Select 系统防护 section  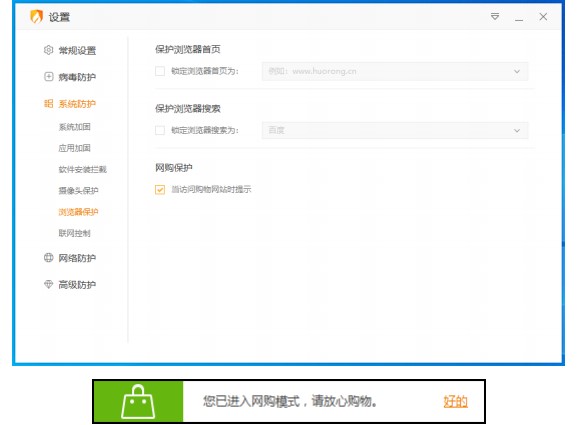tap(77, 104)
